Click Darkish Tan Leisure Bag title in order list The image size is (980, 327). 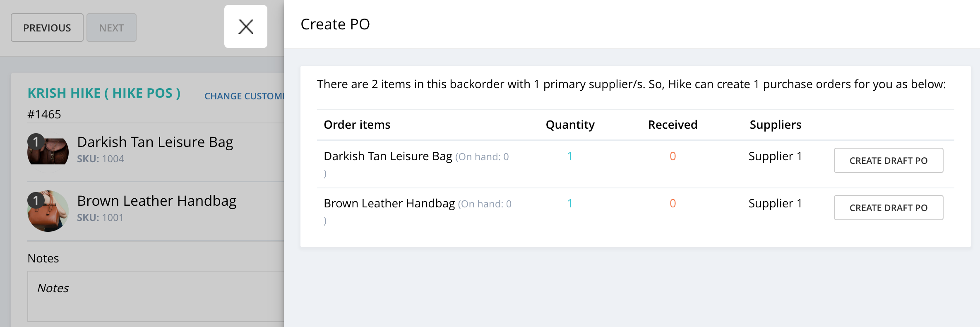pyautogui.click(x=155, y=142)
